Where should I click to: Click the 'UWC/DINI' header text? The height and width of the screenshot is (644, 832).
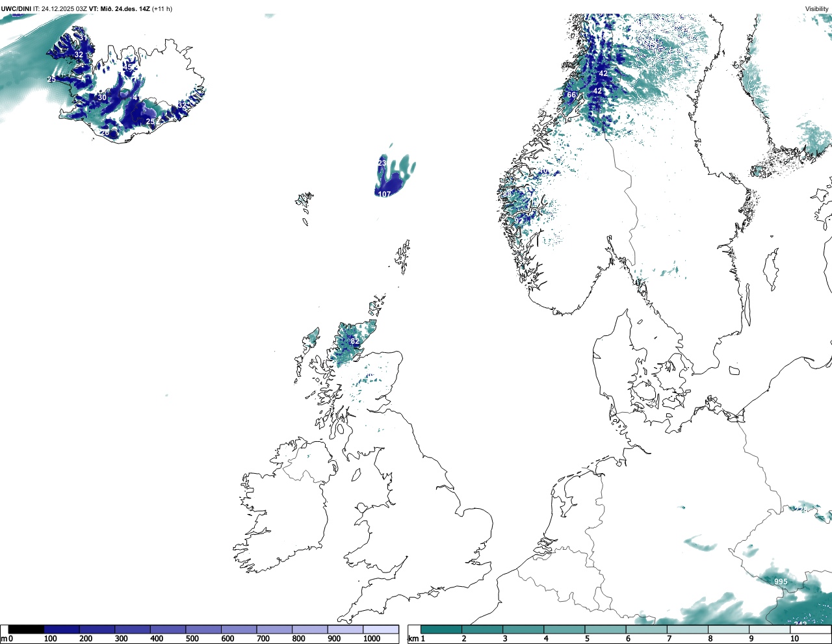(16, 9)
